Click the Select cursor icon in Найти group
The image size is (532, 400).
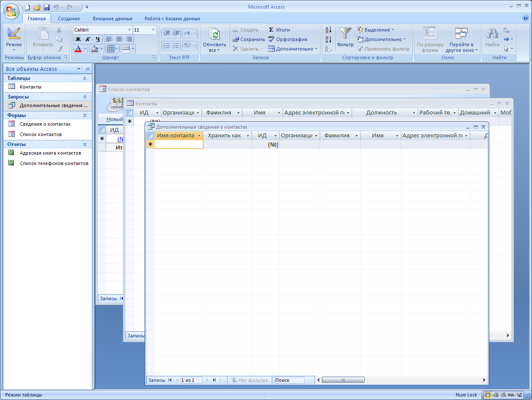pyautogui.click(x=507, y=49)
